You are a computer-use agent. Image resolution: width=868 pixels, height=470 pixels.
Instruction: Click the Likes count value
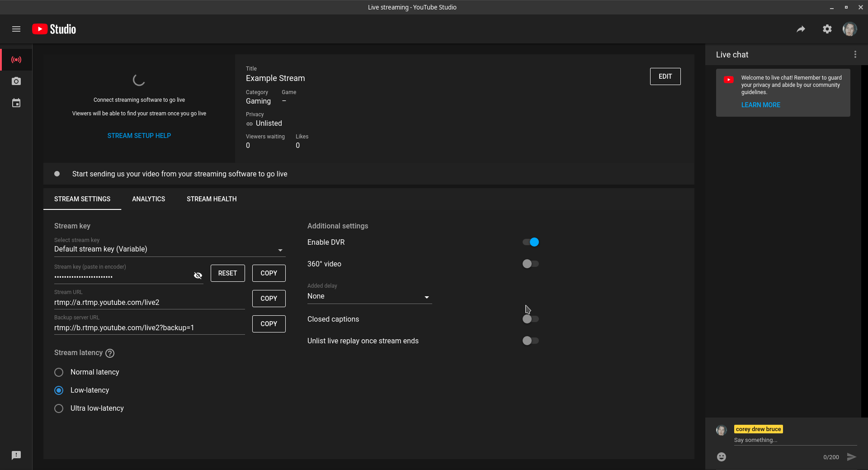point(297,146)
